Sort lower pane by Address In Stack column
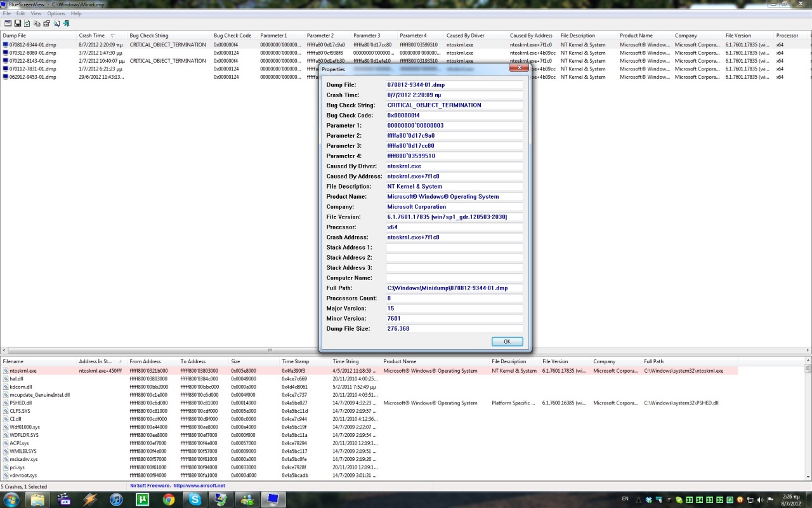 [101, 361]
